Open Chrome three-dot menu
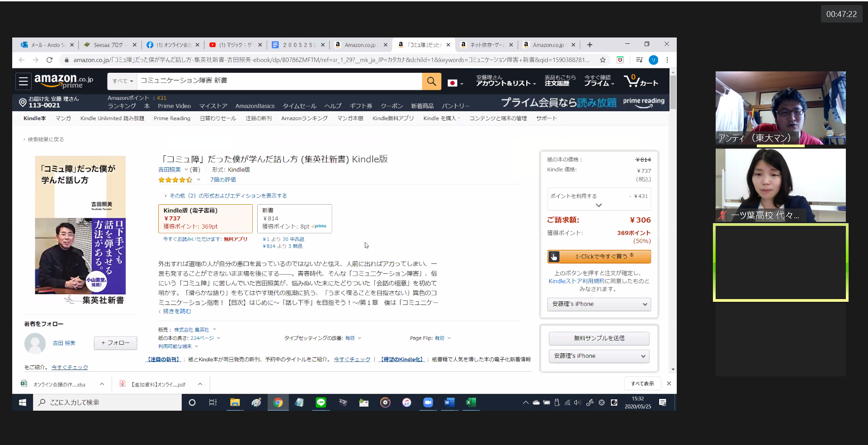The width and height of the screenshot is (868, 445). [x=667, y=60]
